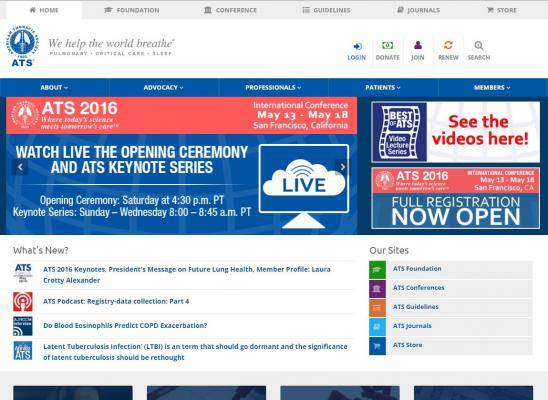
Task: Open ATS Store site link
Action: 407,345
